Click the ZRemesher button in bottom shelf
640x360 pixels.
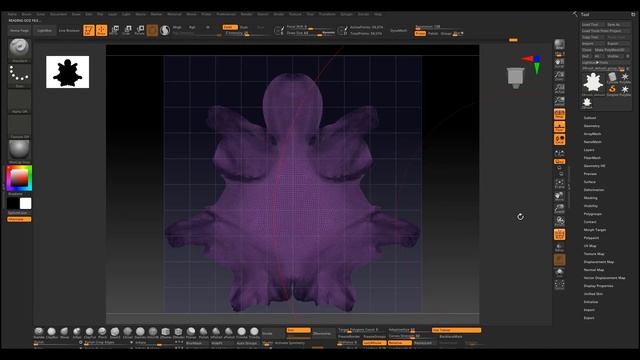[x=322, y=333]
